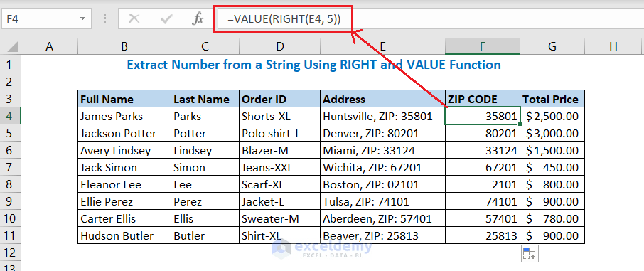The width and height of the screenshot is (644, 271).
Task: Select cell James Parks
Action: (124, 116)
